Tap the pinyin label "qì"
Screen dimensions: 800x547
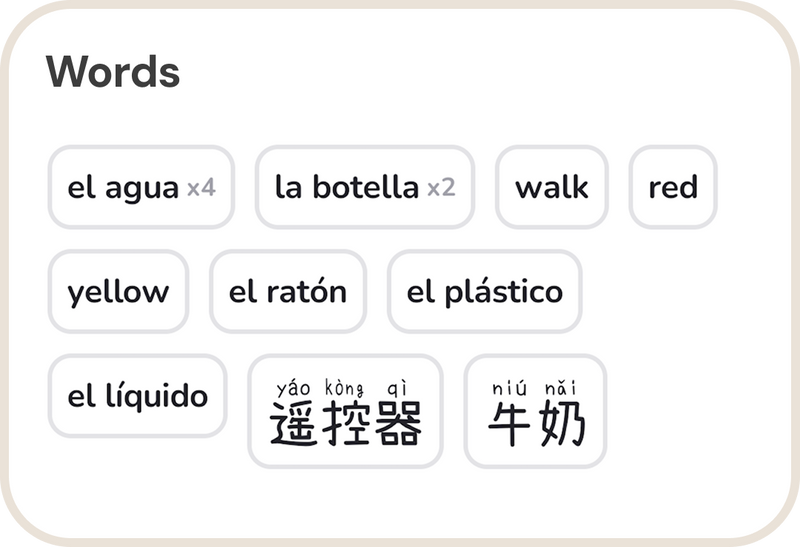pos(396,388)
